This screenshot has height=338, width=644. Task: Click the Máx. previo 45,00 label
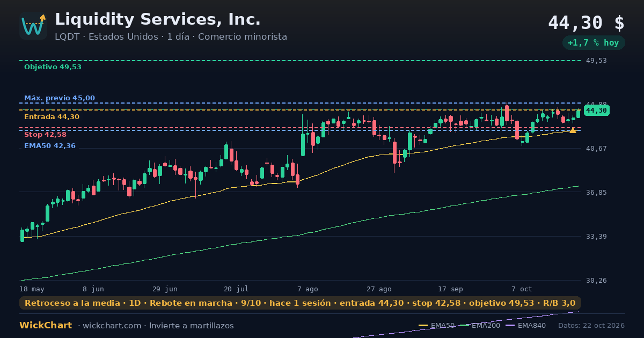point(60,98)
